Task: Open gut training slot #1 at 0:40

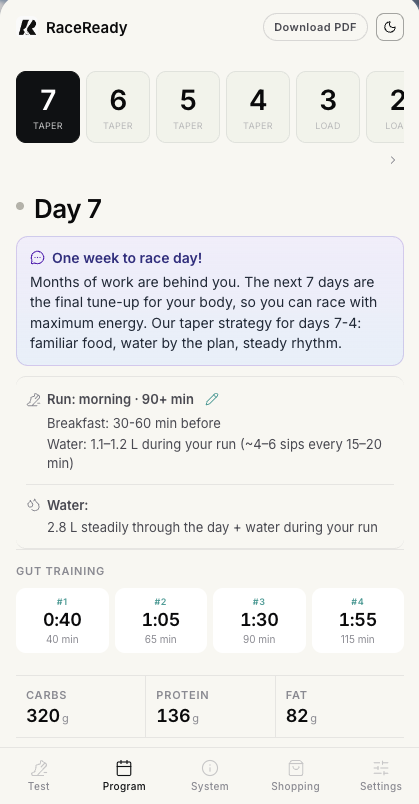Action: [x=63, y=620]
